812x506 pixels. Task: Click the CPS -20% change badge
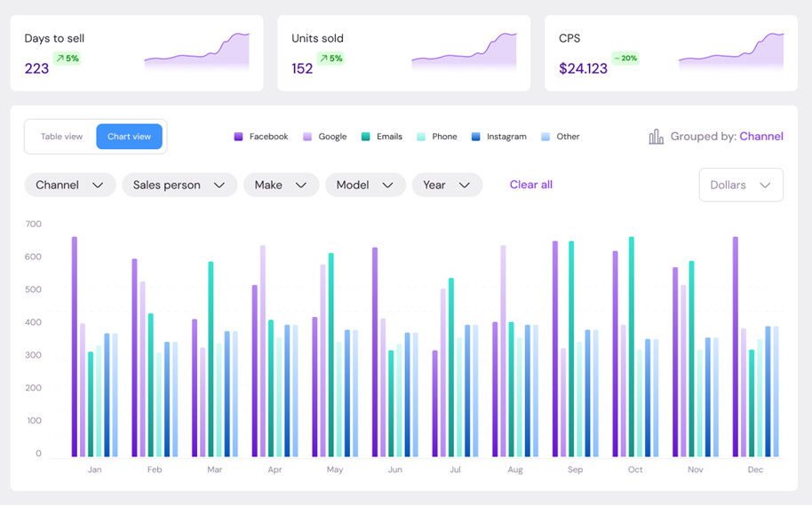(x=625, y=59)
